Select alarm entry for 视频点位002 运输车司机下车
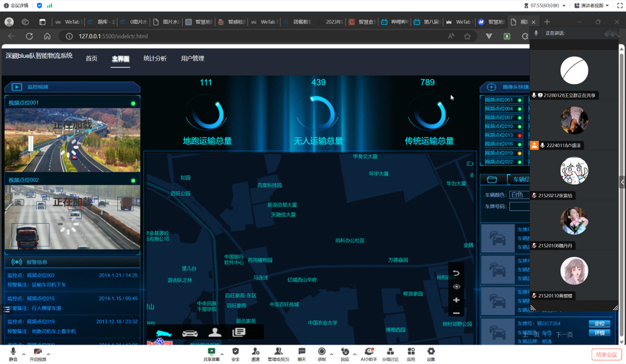 72,280
